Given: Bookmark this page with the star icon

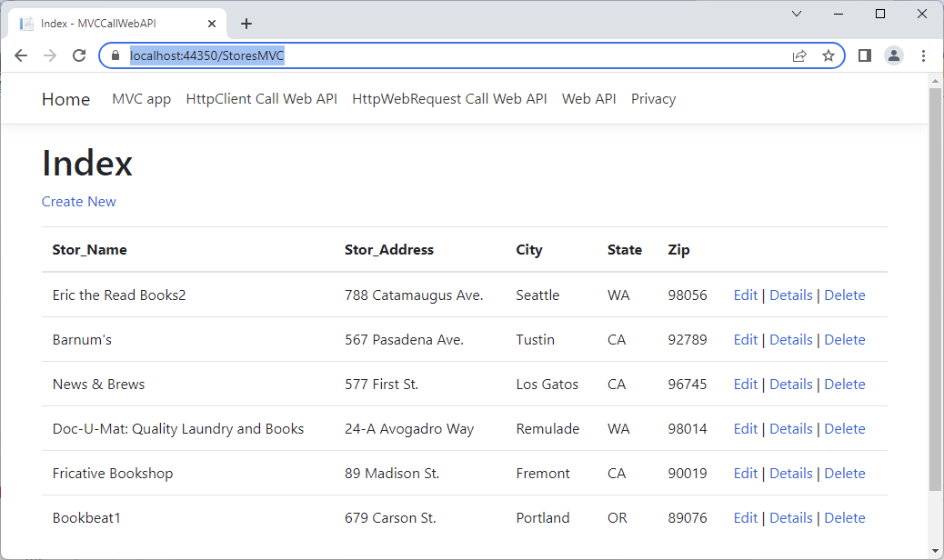Looking at the screenshot, I should (x=829, y=55).
